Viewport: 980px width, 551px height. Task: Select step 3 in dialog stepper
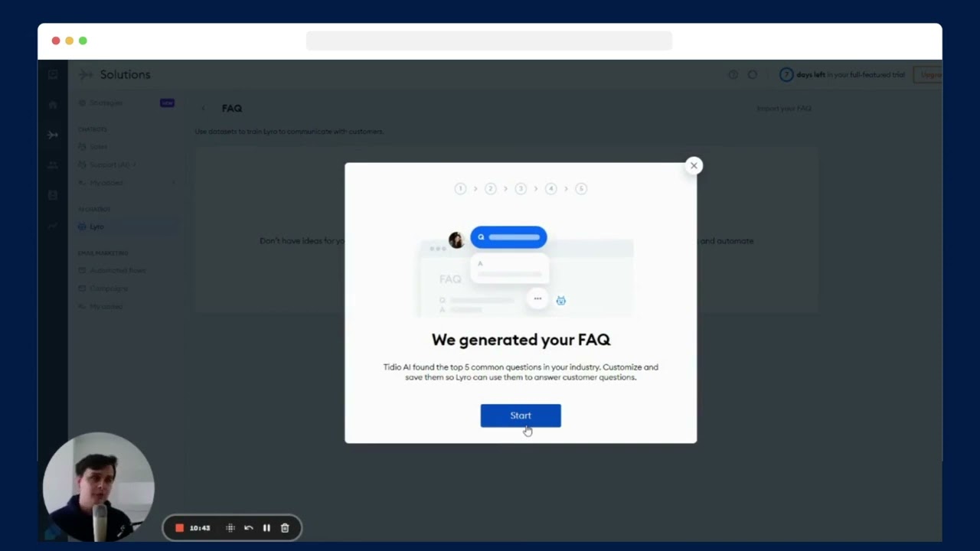521,188
